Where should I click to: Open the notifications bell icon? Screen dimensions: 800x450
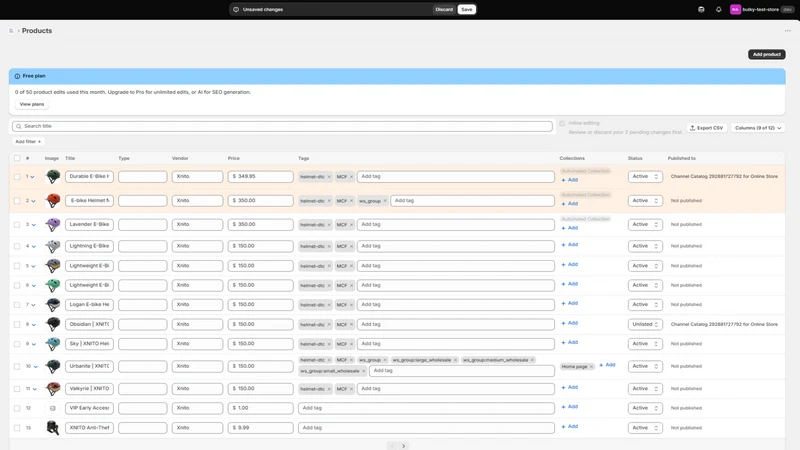pyautogui.click(x=718, y=9)
